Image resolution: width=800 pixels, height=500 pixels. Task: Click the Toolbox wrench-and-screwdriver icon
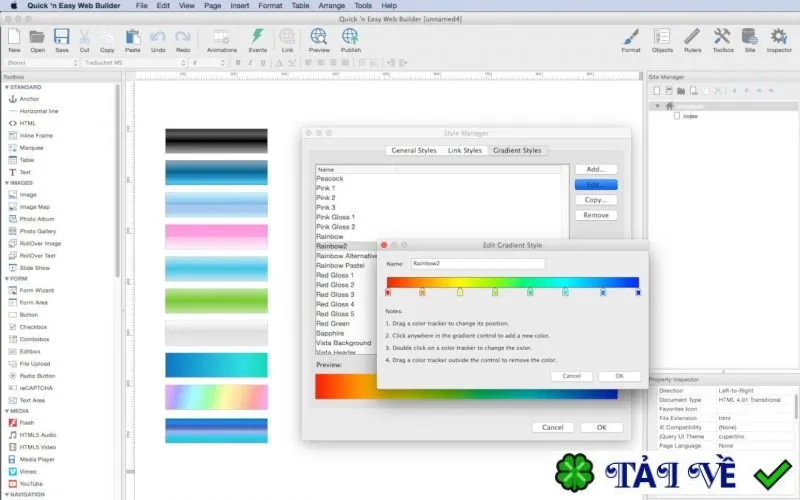point(723,40)
